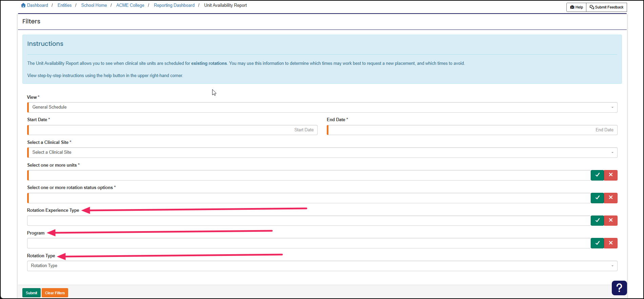Screen dimensions: 644x299
Task: Open ACME College breadcrumb link
Action: pos(130,5)
